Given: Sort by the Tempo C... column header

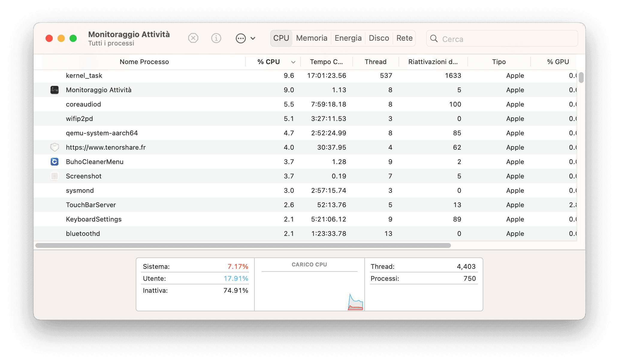Looking at the screenshot, I should pos(326,62).
